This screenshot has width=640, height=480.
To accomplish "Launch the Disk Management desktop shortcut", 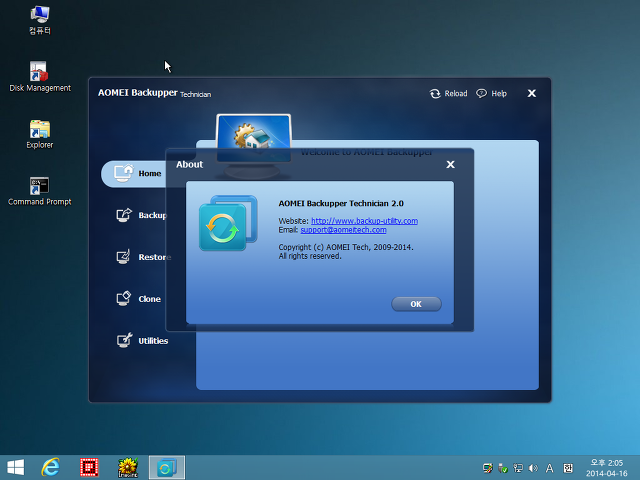I will (x=40, y=77).
